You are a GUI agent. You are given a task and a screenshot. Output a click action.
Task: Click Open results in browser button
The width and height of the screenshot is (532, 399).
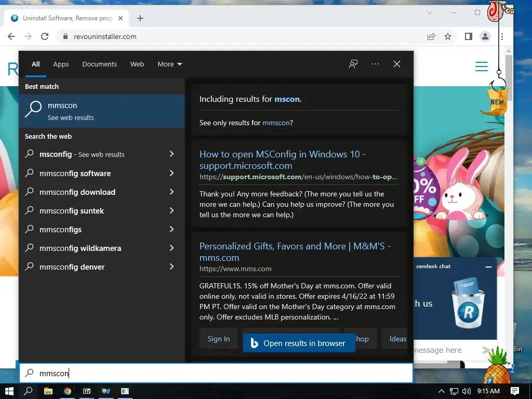point(299,343)
